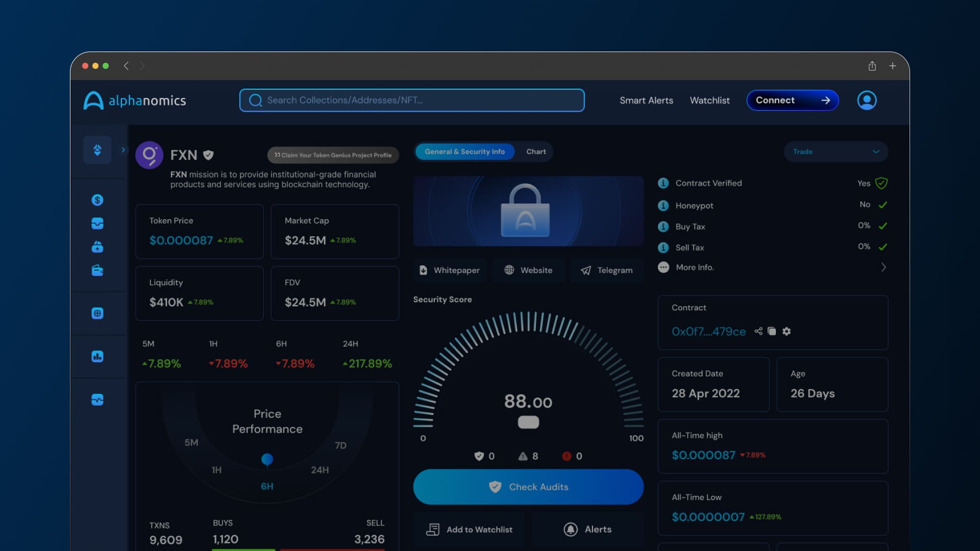Click the browser share icon
The height and width of the screenshot is (551, 980).
click(x=872, y=66)
